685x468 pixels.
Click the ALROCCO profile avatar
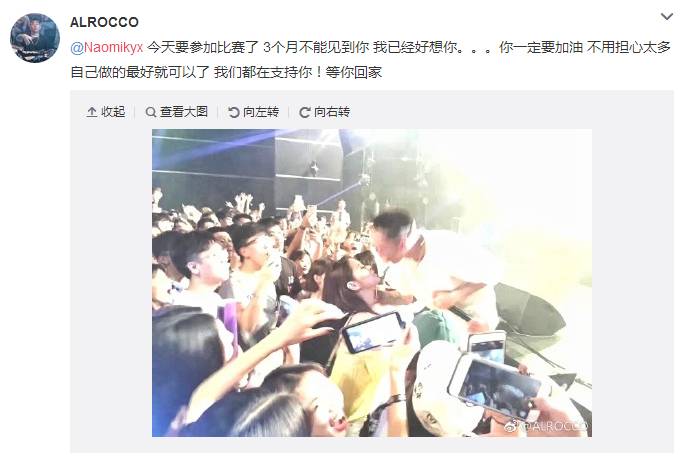(x=35, y=38)
